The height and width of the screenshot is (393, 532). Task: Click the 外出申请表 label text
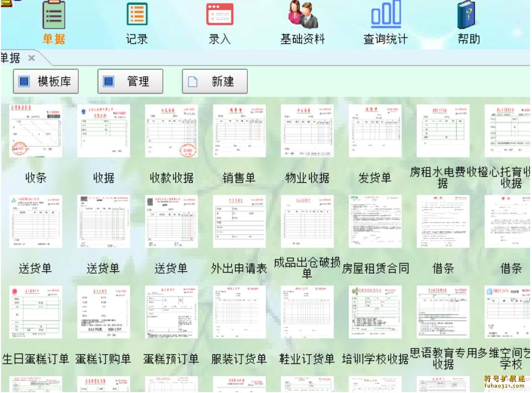tap(239, 268)
